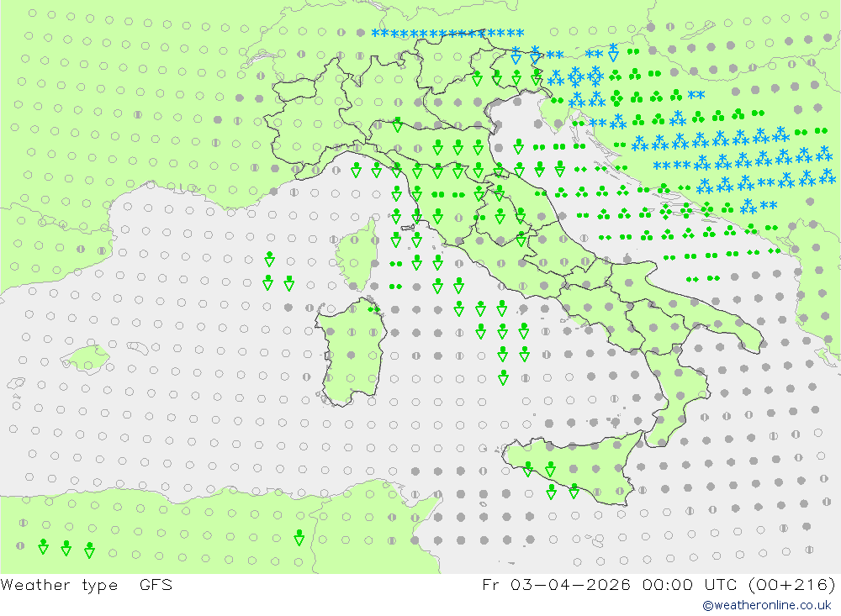
Task: Open the weatheronline.co.uk copyright link
Action: tap(767, 605)
